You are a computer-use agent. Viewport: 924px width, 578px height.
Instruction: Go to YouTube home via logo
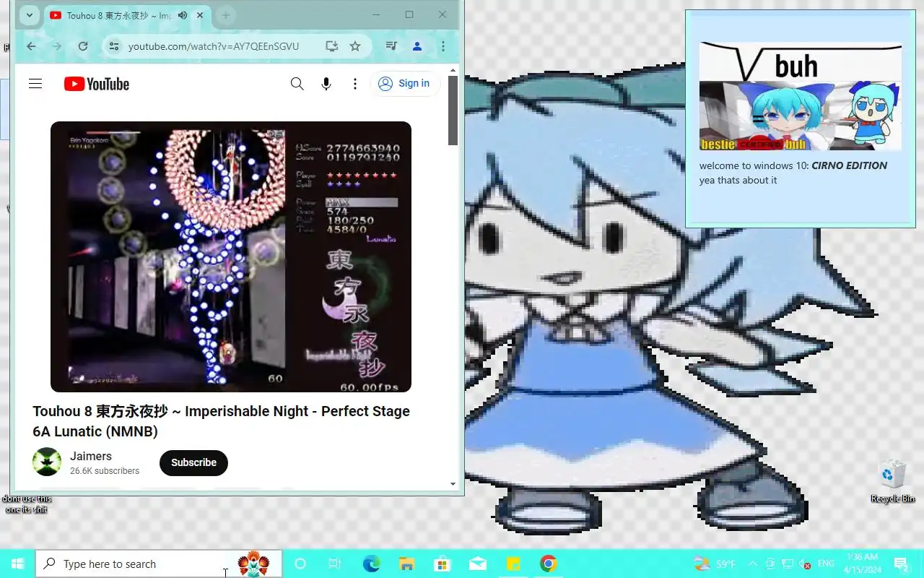[97, 84]
